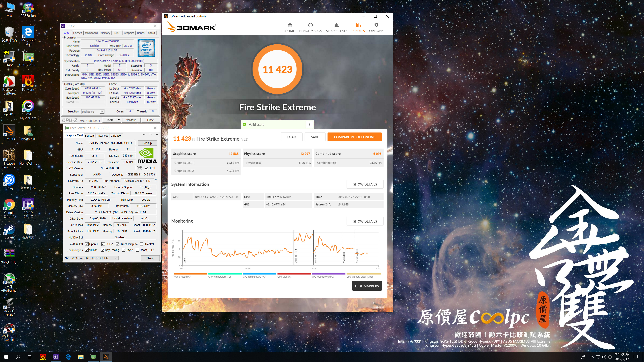Image resolution: width=644 pixels, height=362 pixels.
Task: Open the GPU selector dropdown in GPU-Z
Action: (91, 258)
